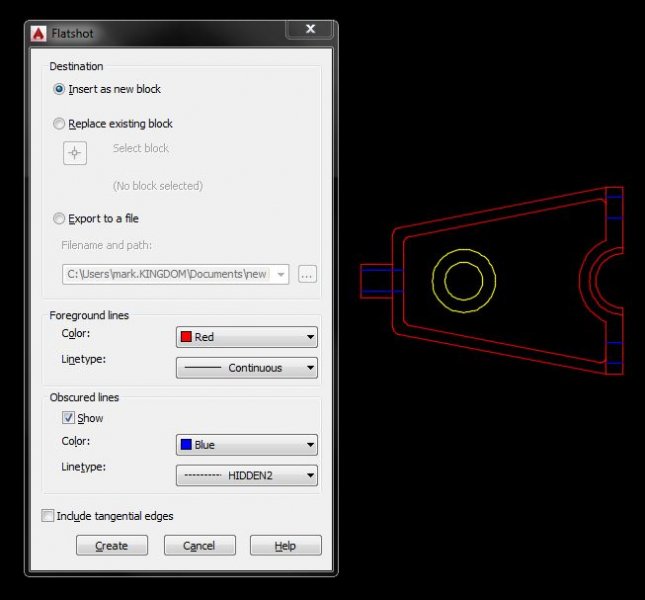645x600 pixels.
Task: Uncheck Show obscured lines checkbox
Action: click(x=68, y=417)
